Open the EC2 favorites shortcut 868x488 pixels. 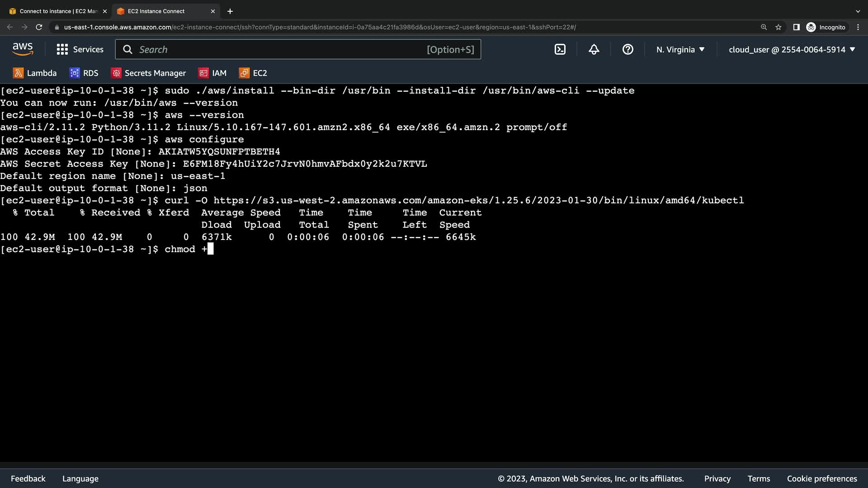click(x=253, y=73)
